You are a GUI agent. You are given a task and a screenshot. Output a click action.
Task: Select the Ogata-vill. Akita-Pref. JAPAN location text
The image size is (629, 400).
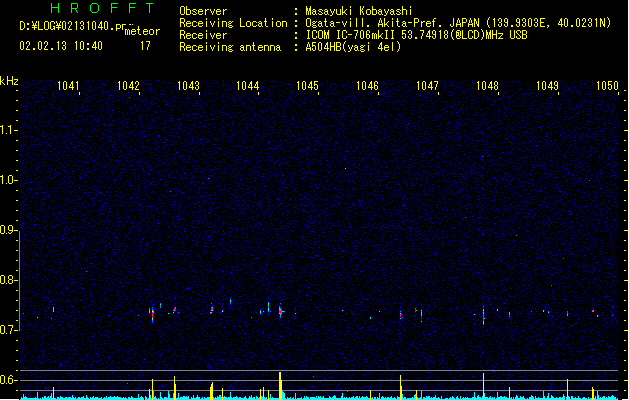point(458,23)
